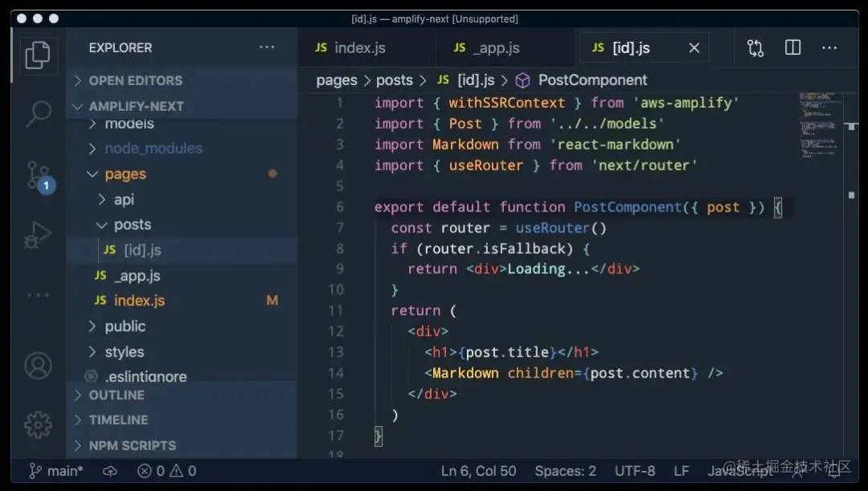Click 'Loading...' text on line 9
Screen dimensions: 868x491
pyautogui.click(x=549, y=269)
